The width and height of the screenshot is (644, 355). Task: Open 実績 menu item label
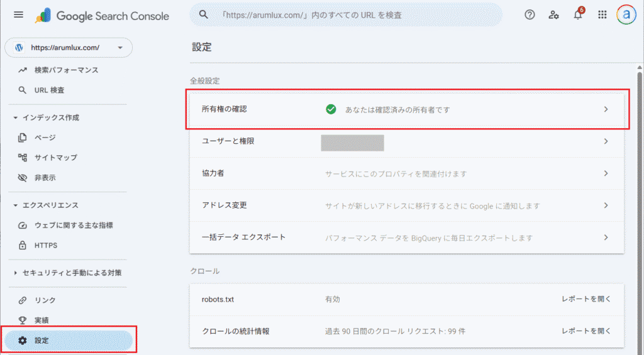(42, 320)
